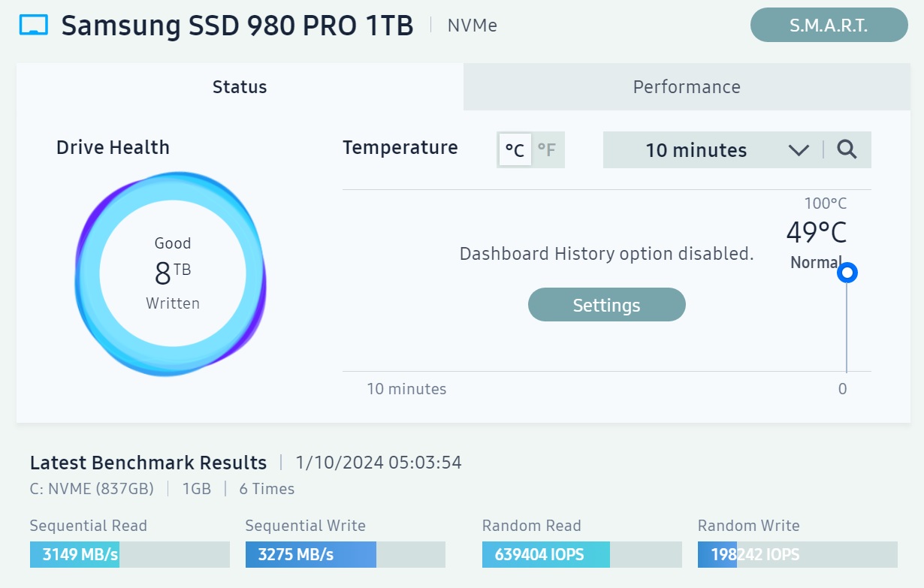This screenshot has height=588, width=924.
Task: Click the chevron arrow on time range selector
Action: [799, 150]
